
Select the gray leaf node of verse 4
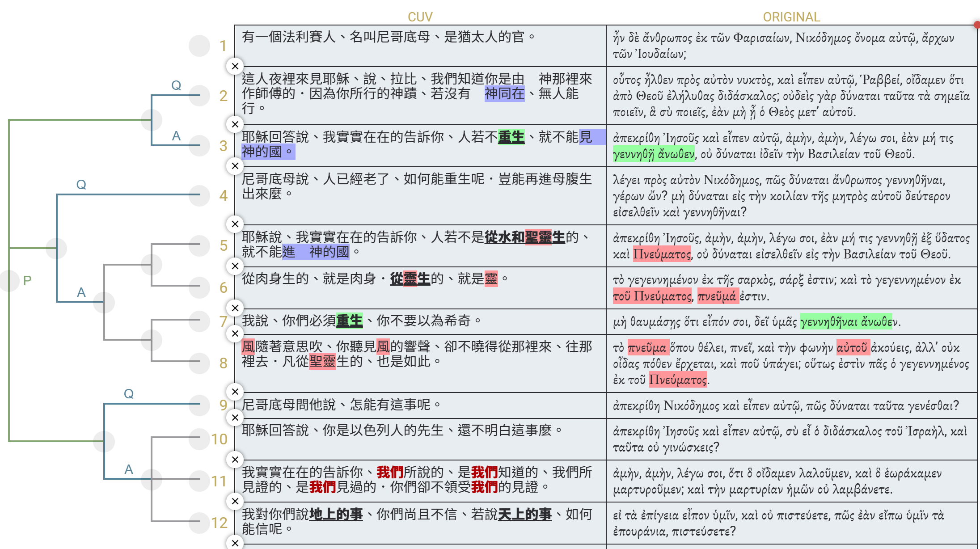point(199,195)
